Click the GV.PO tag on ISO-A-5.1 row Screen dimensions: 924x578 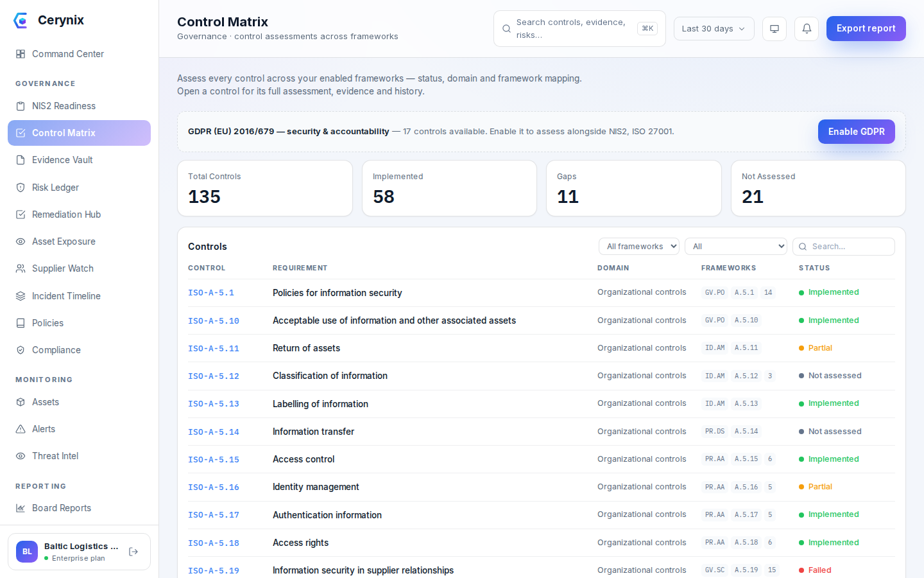715,292
